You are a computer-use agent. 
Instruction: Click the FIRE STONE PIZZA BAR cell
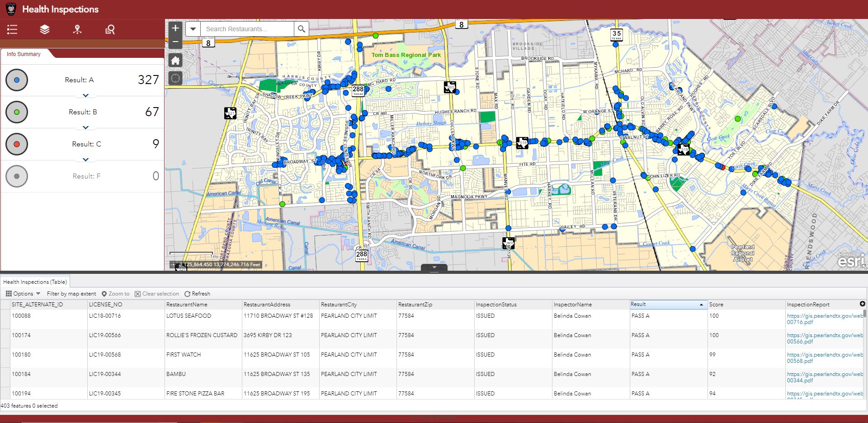click(x=203, y=393)
